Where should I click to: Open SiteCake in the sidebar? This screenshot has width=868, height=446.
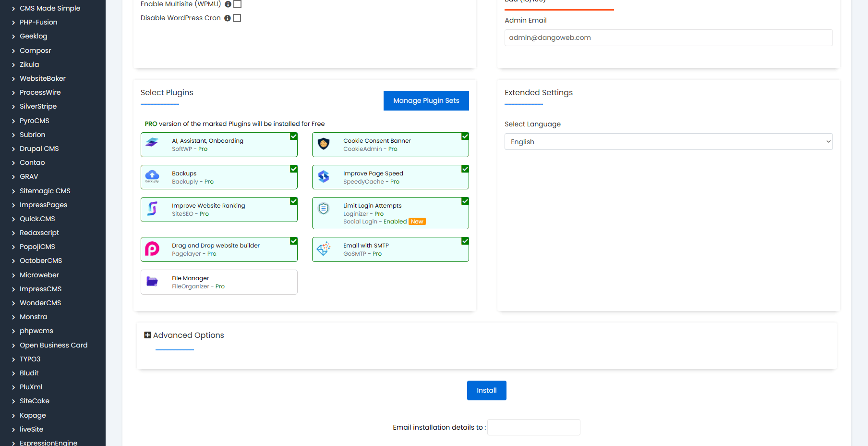(34, 401)
